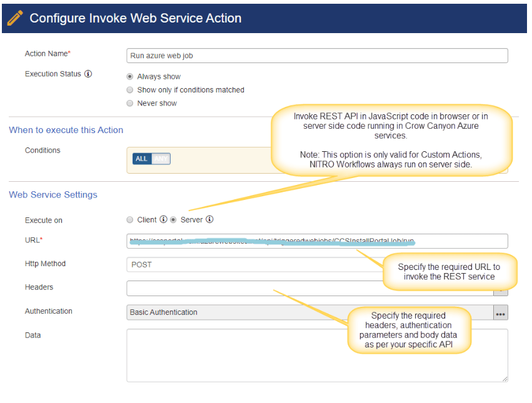532x403 pixels.
Task: Click the info icon next to Client
Action: pyautogui.click(x=163, y=219)
